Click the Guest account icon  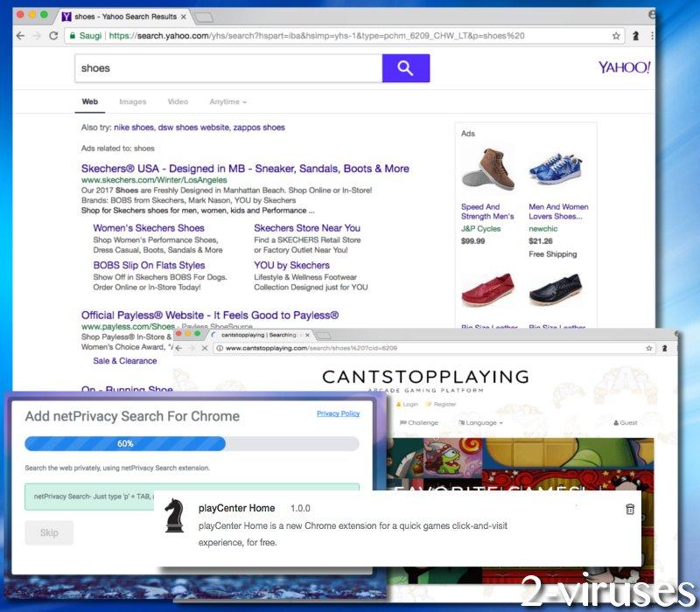(x=615, y=422)
